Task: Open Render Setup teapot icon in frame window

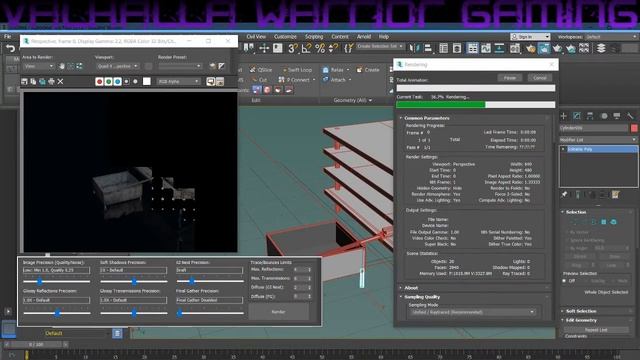Action: click(212, 66)
